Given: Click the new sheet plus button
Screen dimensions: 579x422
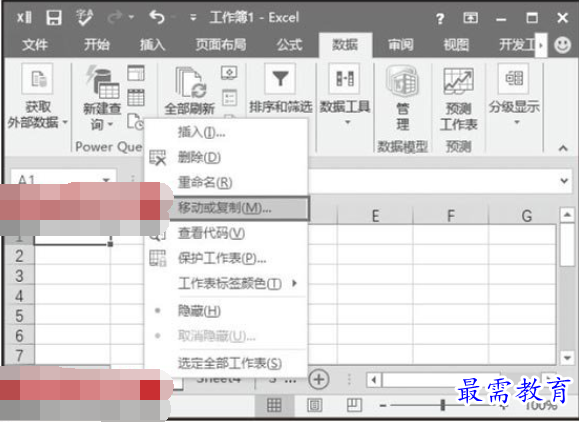Looking at the screenshot, I should click(x=319, y=380).
